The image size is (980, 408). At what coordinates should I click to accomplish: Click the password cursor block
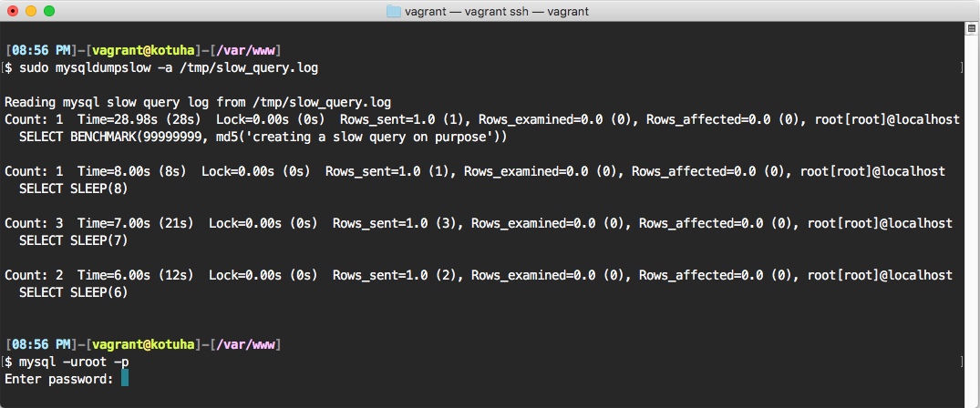125,377
